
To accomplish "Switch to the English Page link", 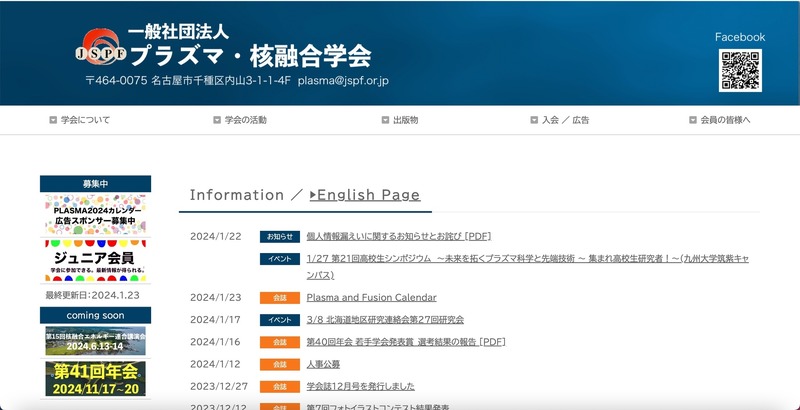I will coord(365,195).
